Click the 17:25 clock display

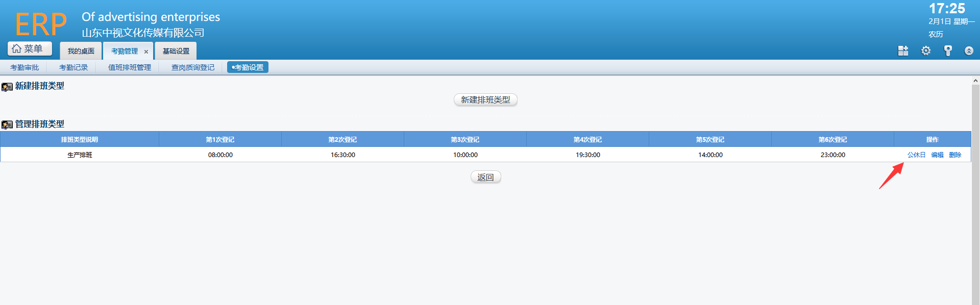point(947,8)
